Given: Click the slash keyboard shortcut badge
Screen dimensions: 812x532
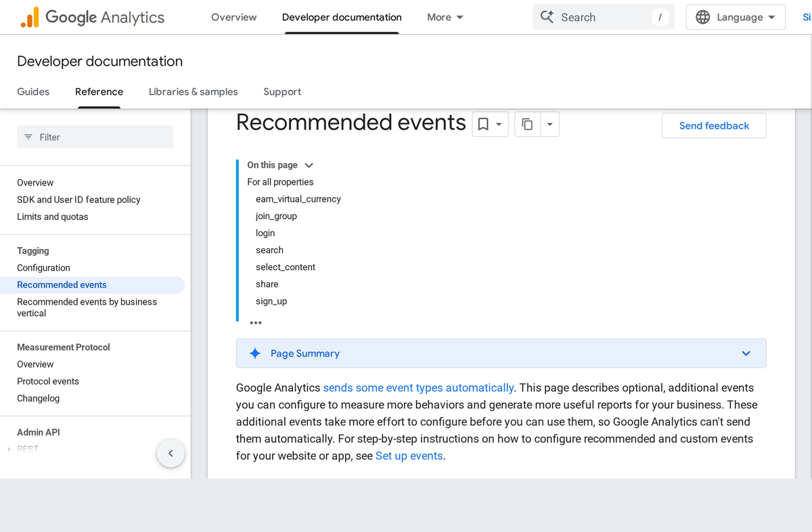Looking at the screenshot, I should point(660,17).
